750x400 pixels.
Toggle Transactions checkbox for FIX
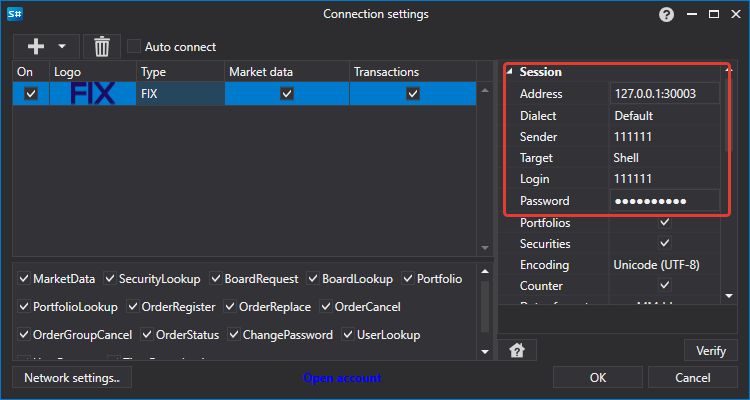tap(413, 93)
